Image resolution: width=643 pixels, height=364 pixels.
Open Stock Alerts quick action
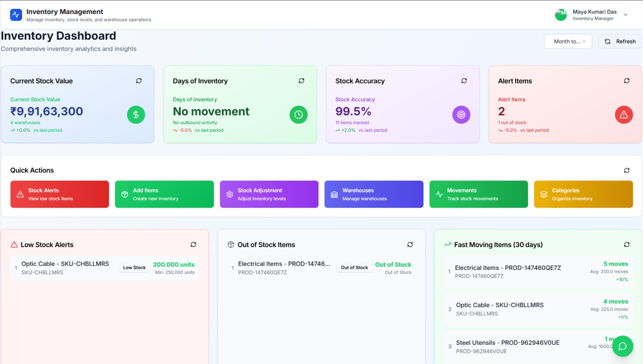tap(59, 194)
